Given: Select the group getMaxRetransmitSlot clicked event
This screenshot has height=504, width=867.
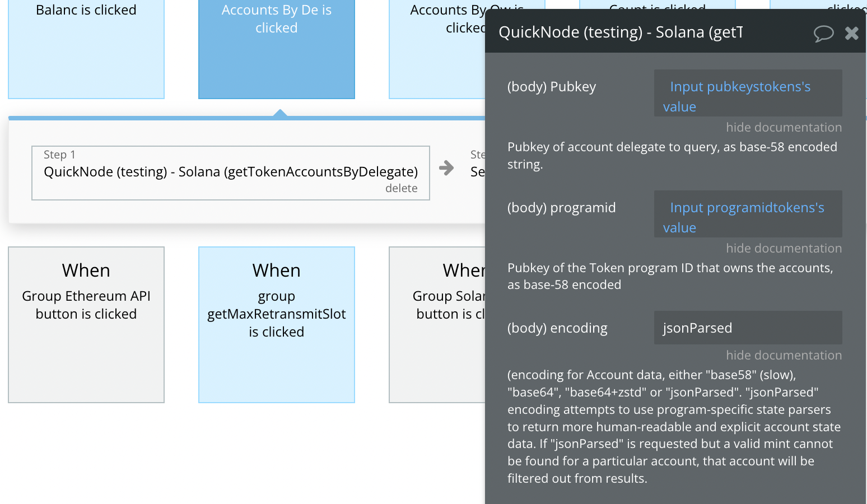Looking at the screenshot, I should [x=277, y=325].
